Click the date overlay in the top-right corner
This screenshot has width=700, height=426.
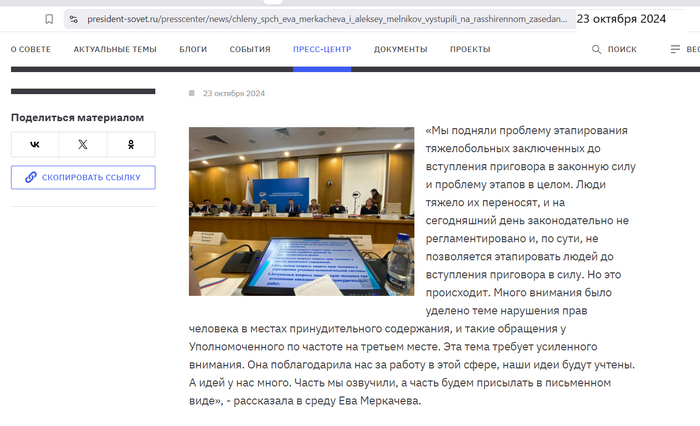[x=621, y=19]
